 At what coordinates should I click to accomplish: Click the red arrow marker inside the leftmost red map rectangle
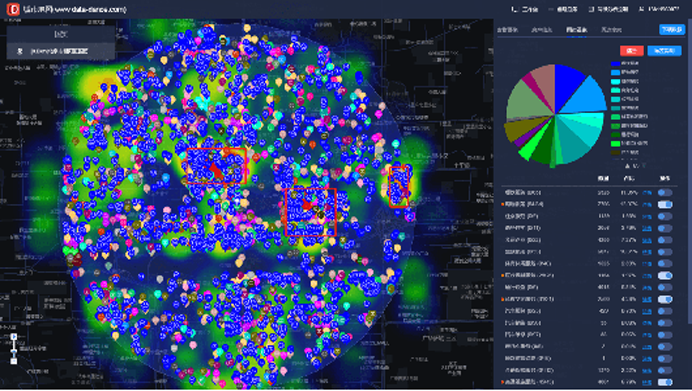tap(216, 169)
